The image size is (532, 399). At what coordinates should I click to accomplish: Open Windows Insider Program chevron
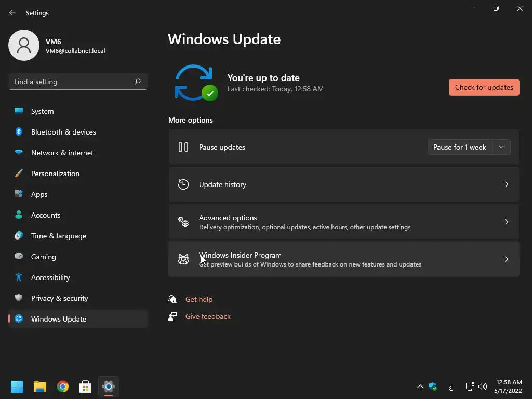(x=506, y=259)
